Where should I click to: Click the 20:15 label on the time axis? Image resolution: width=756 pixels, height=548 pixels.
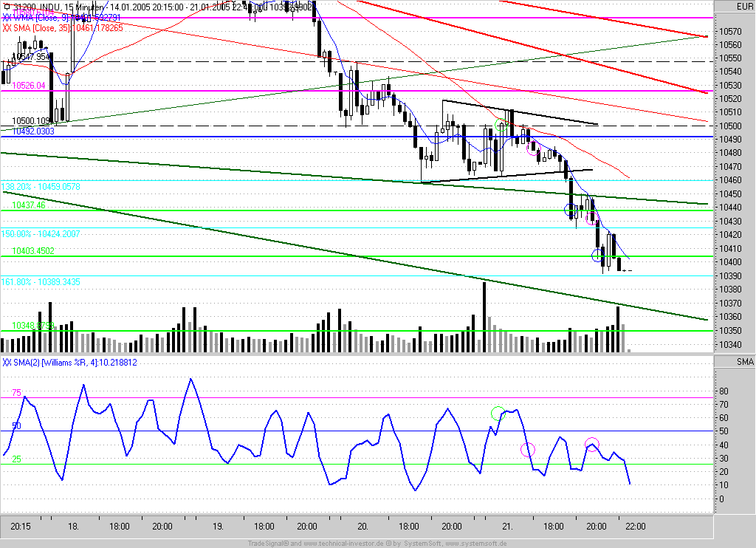(20, 527)
